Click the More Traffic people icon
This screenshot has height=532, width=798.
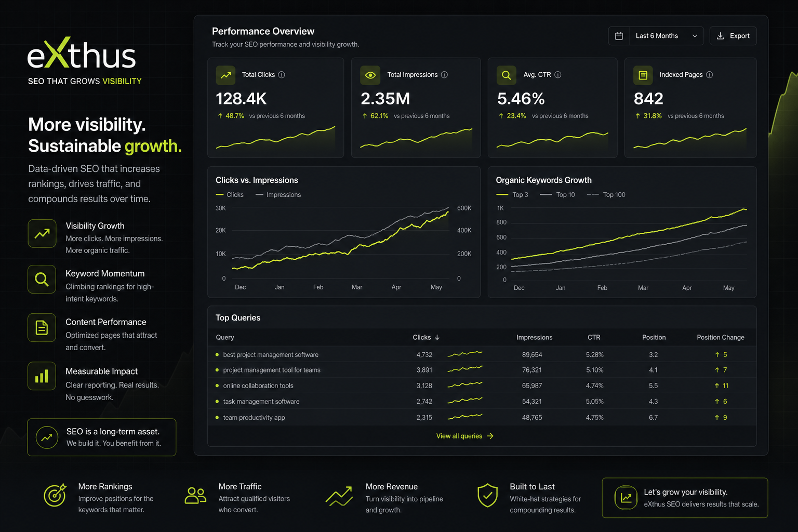pos(195,496)
